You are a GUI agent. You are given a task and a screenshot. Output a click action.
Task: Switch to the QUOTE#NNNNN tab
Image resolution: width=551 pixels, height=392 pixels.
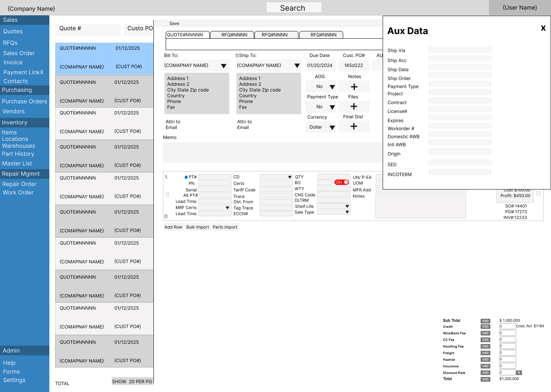(x=187, y=35)
